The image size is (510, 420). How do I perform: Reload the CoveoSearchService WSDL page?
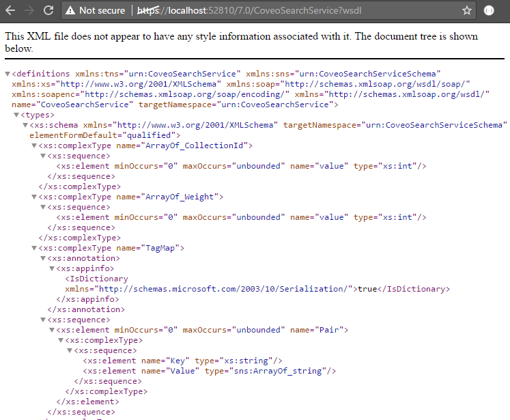click(48, 10)
